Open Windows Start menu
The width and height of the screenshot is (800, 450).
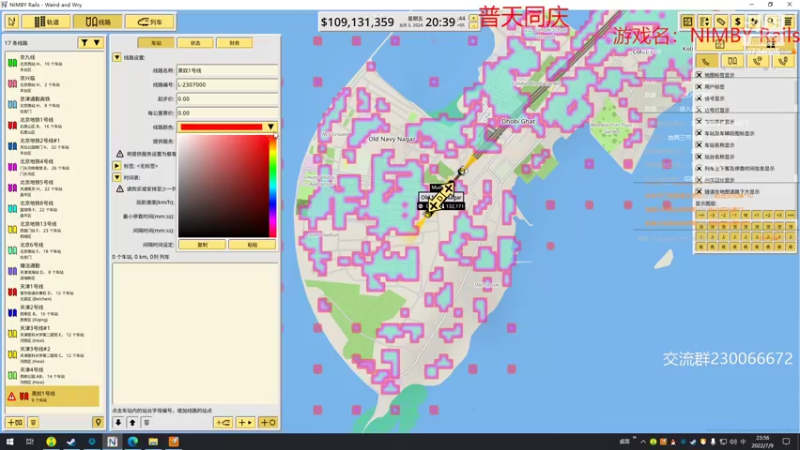tap(9, 441)
